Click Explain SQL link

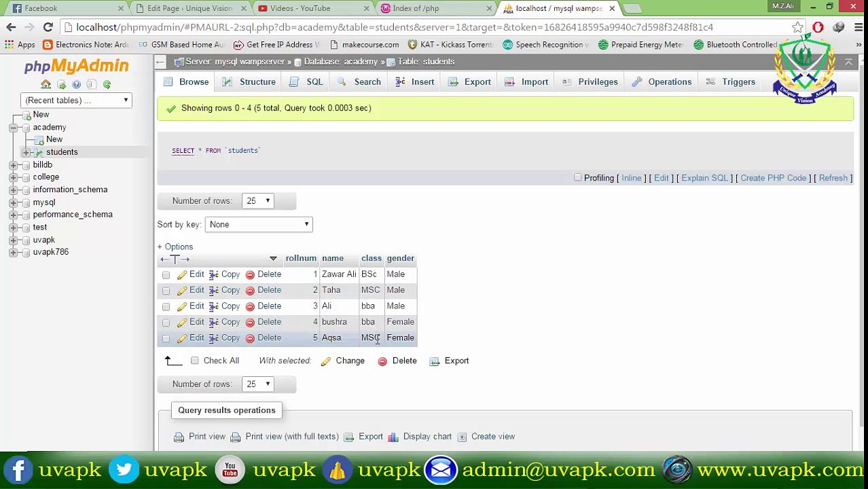(704, 178)
